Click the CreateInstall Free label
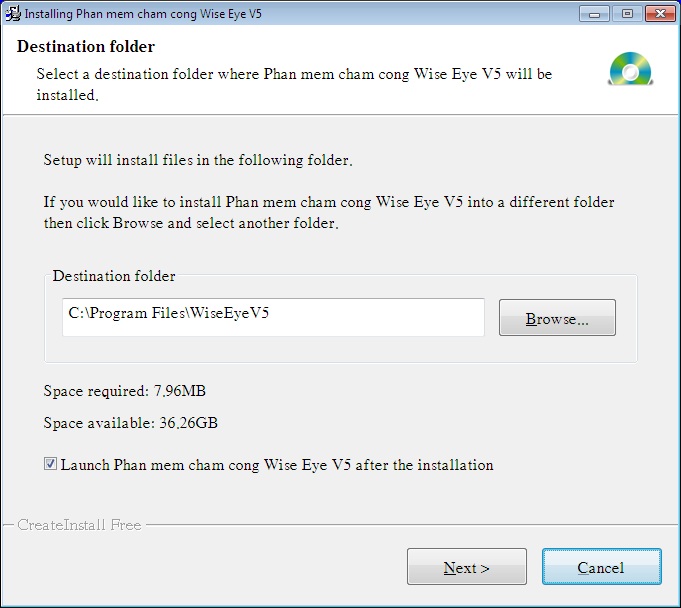 click(79, 524)
